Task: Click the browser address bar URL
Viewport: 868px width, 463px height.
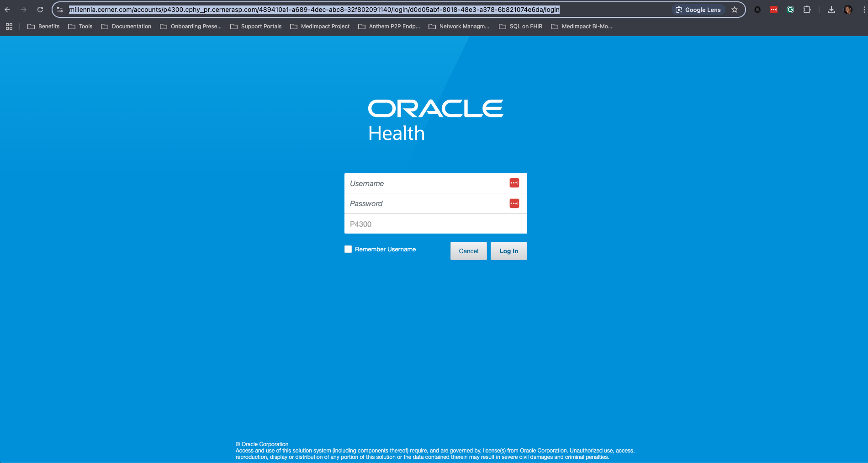Action: click(x=314, y=10)
